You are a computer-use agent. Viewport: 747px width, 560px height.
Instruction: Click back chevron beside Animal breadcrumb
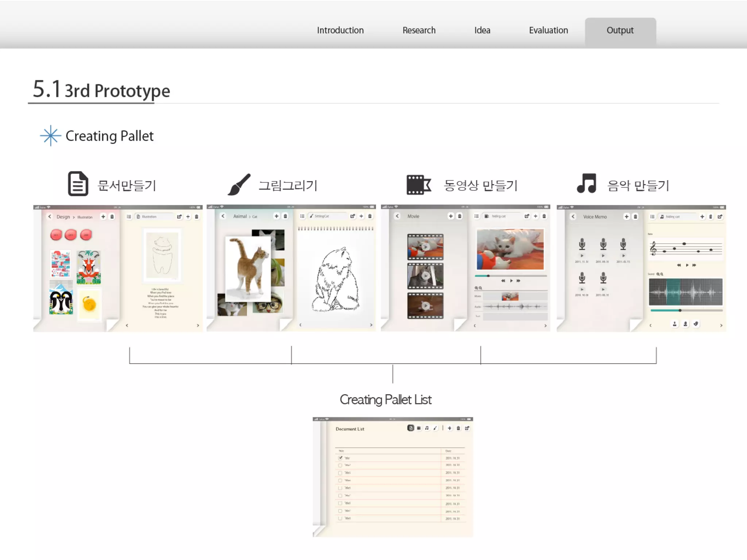(x=223, y=216)
